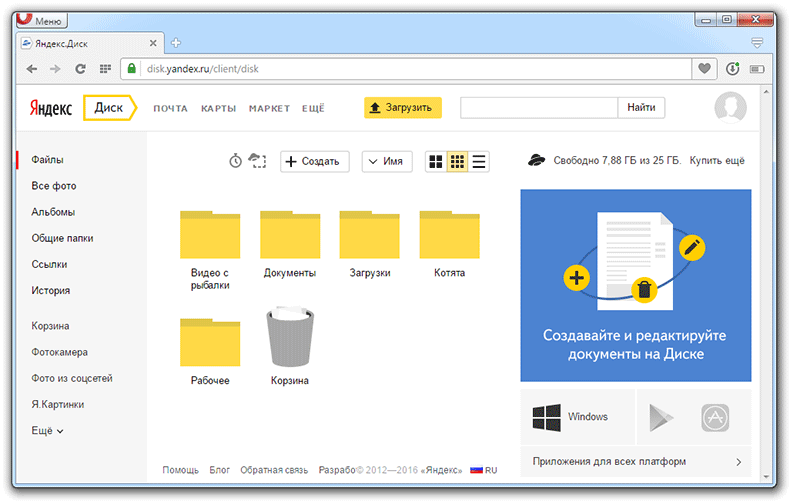Click the Windows app download icon
Screen dimensions: 790x501
[x=547, y=417]
